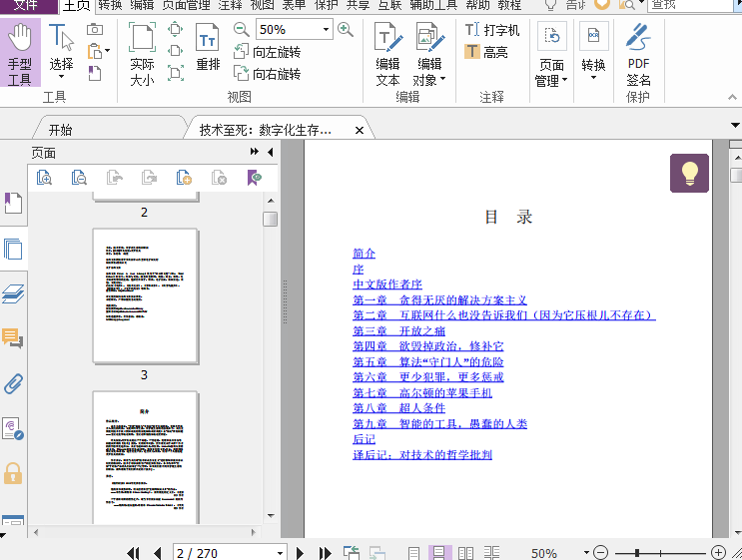
Task: Rotate view left (向左旋转)
Action: click(268, 52)
